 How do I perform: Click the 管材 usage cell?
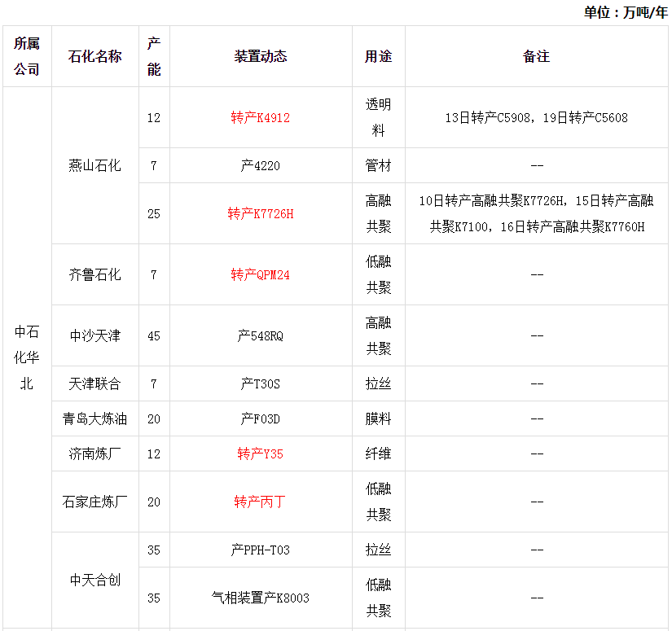pos(379,165)
